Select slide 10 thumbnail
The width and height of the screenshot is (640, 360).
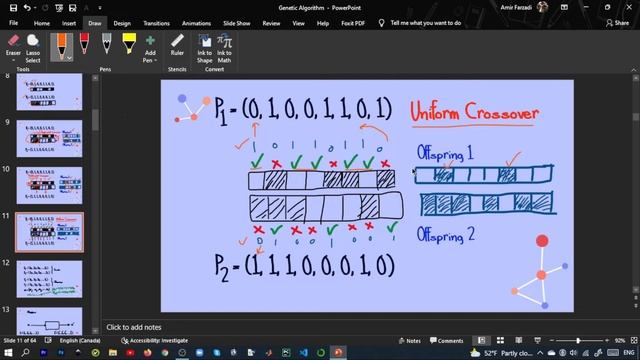point(49,185)
